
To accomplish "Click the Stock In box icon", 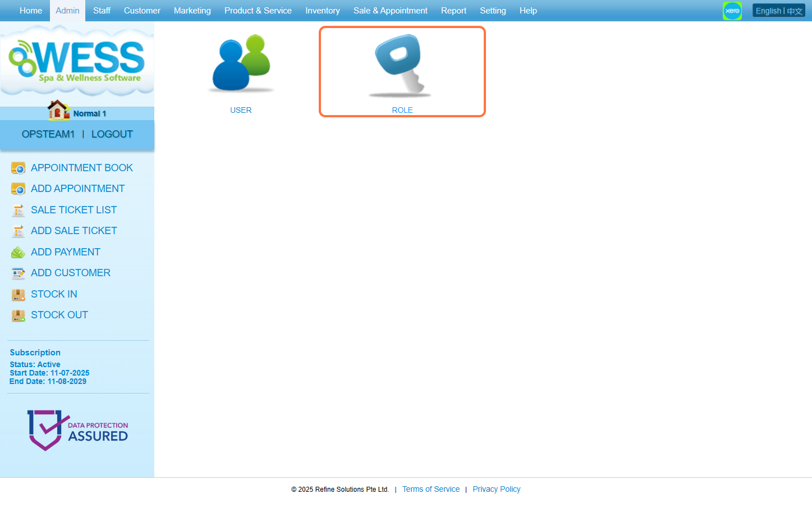I will [x=19, y=295].
